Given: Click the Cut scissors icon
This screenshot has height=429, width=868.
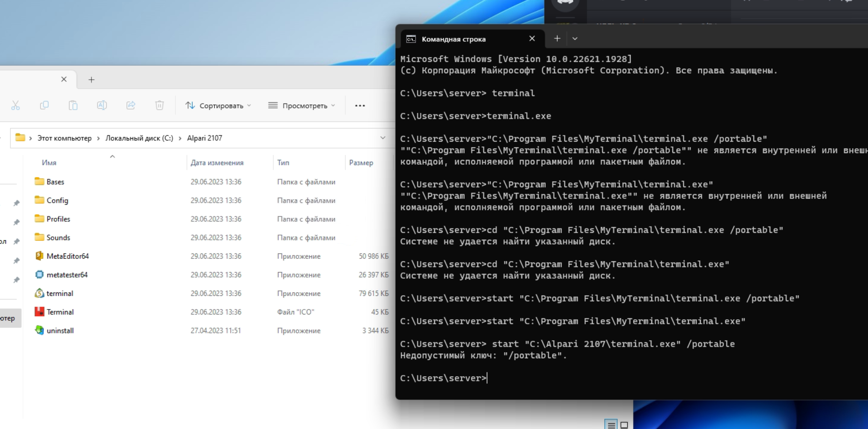Looking at the screenshot, I should 16,105.
